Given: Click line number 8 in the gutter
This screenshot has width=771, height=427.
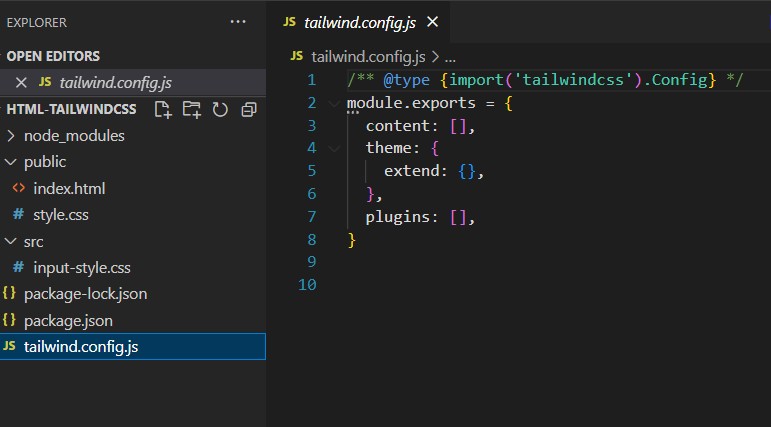Looking at the screenshot, I should (x=312, y=240).
